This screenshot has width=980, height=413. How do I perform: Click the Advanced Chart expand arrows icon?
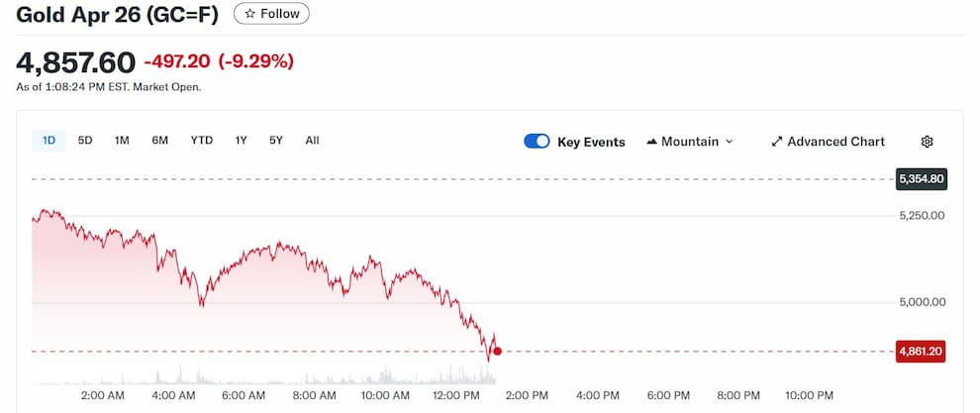click(x=777, y=142)
